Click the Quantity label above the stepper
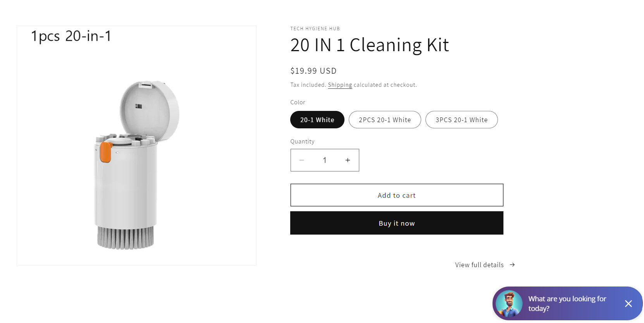Viewport: 644px width, 323px height. coord(302,141)
